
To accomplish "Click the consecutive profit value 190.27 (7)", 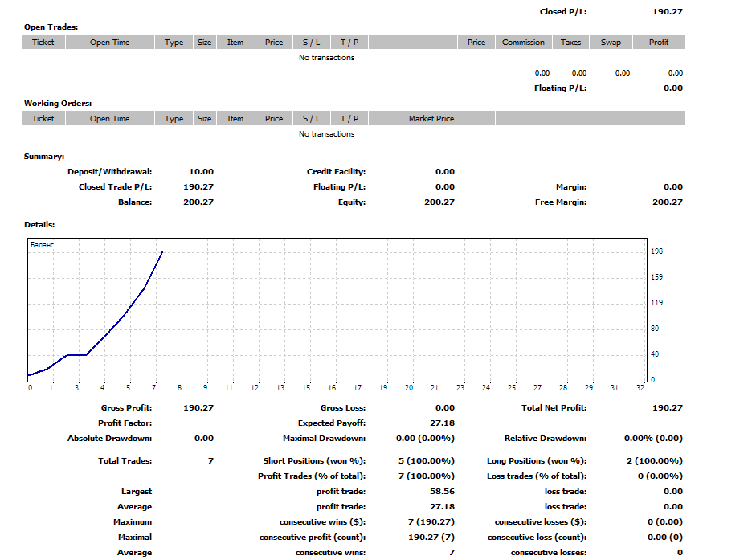I will tap(431, 538).
